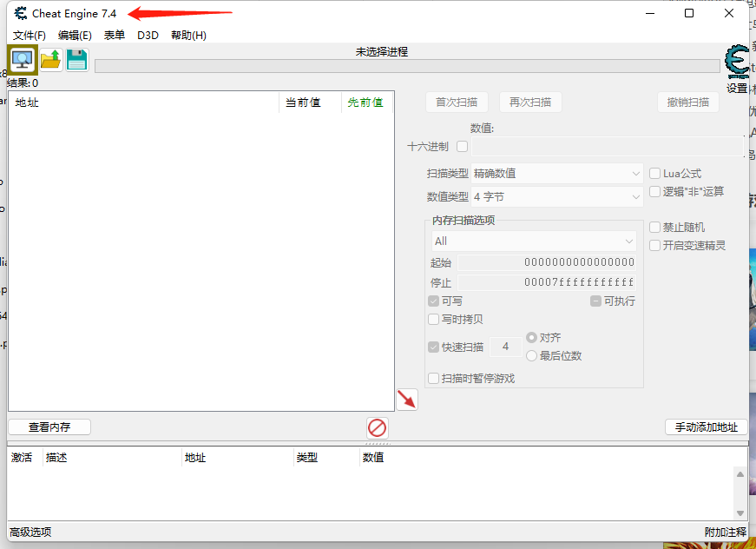
Task: Click the 手动添加地址 button
Action: coord(707,427)
